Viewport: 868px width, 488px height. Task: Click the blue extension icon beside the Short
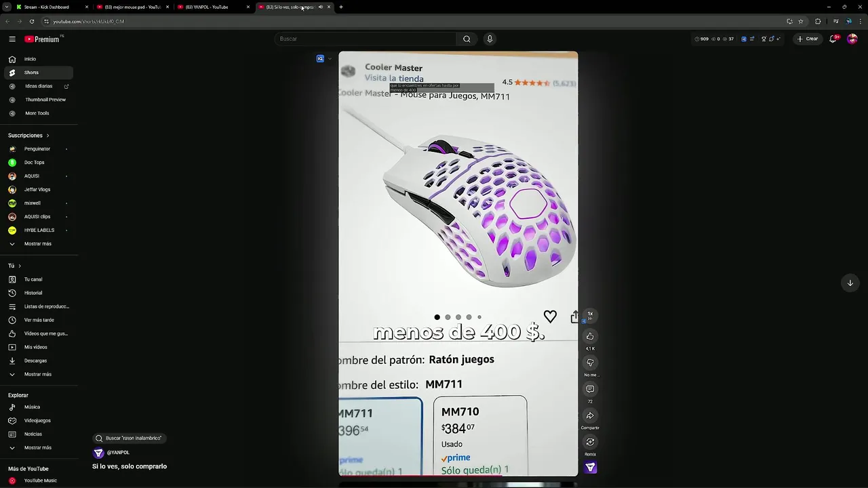pos(320,58)
